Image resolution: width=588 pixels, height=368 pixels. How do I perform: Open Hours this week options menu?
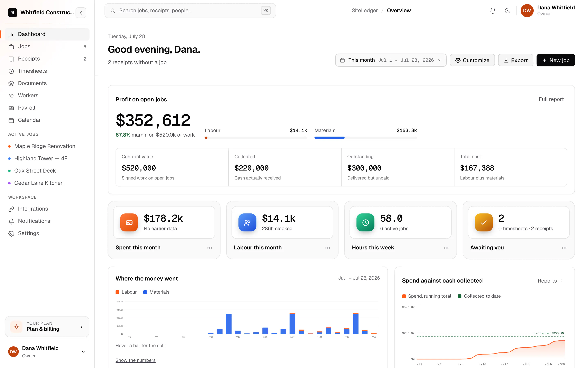point(446,248)
